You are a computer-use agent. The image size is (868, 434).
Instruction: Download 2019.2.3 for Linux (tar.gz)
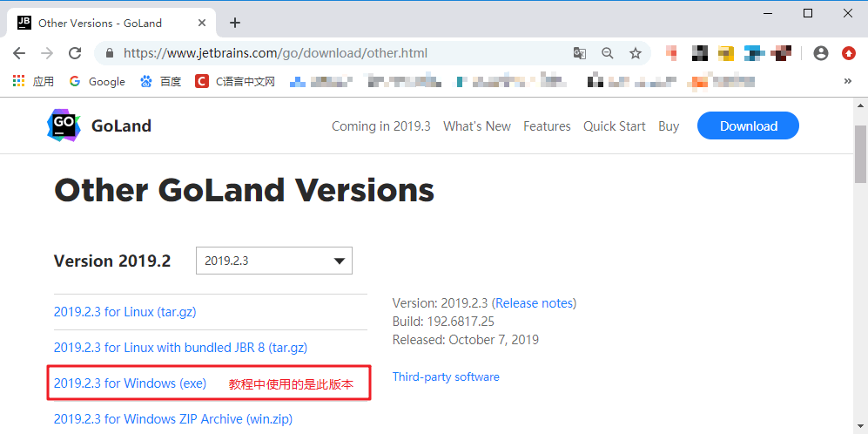125,312
